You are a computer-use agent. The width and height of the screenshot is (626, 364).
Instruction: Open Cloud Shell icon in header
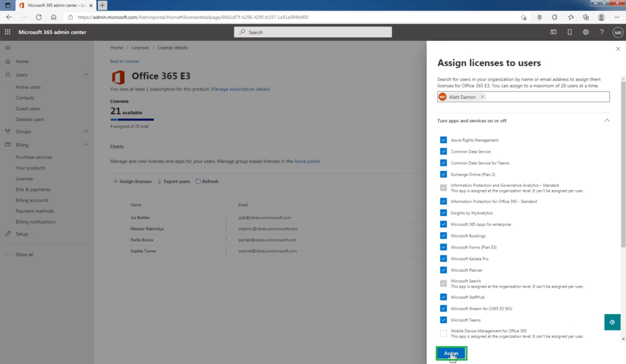(x=553, y=32)
